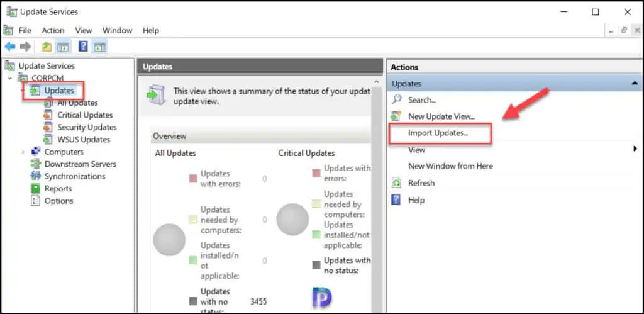The image size is (644, 314).
Task: Select Reports tree item
Action: [58, 189]
